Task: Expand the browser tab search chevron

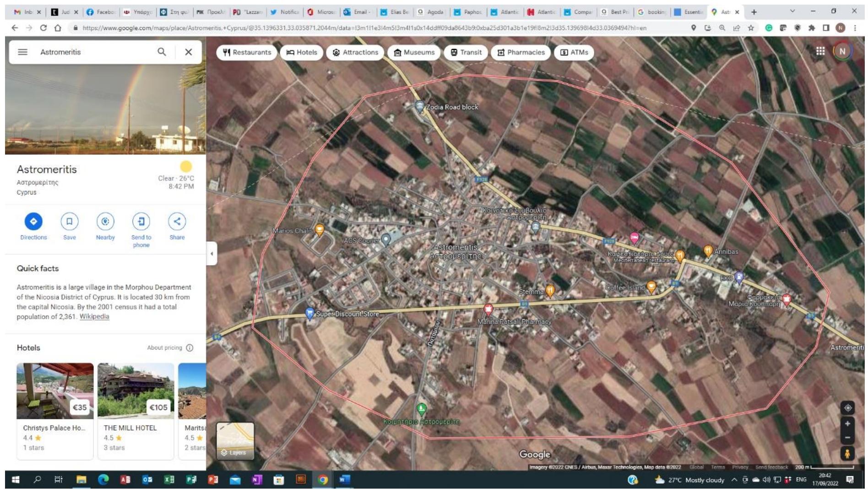Action: pos(792,11)
